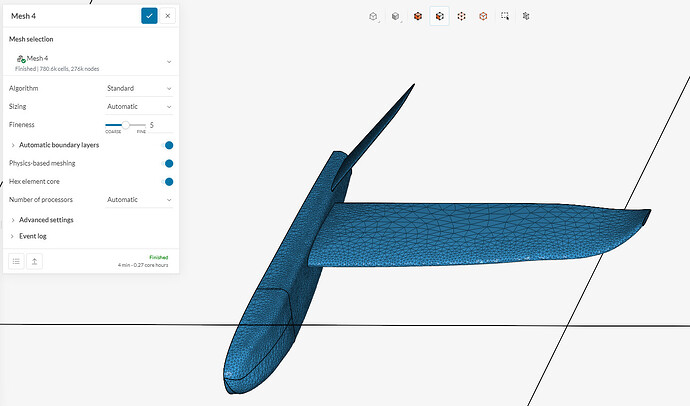Open Number of processors dropdown
The height and width of the screenshot is (406, 690).
139,200
